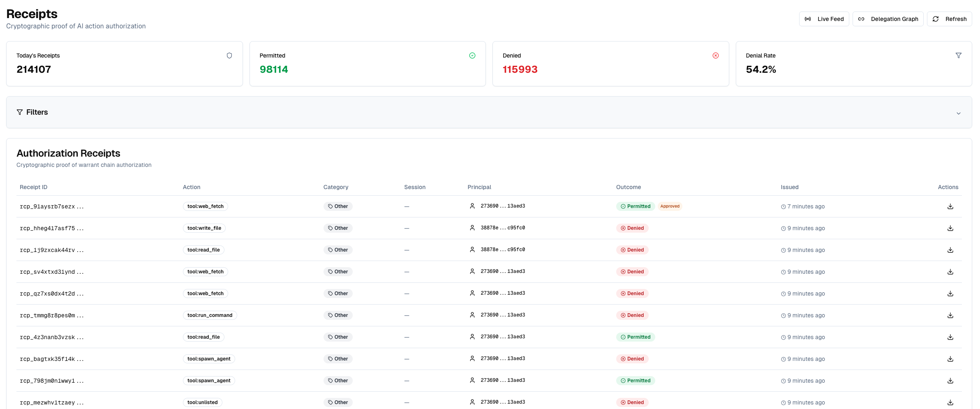Click the funnel icon on Denial Rate card
This screenshot has height=409, width=980.
[959, 55]
